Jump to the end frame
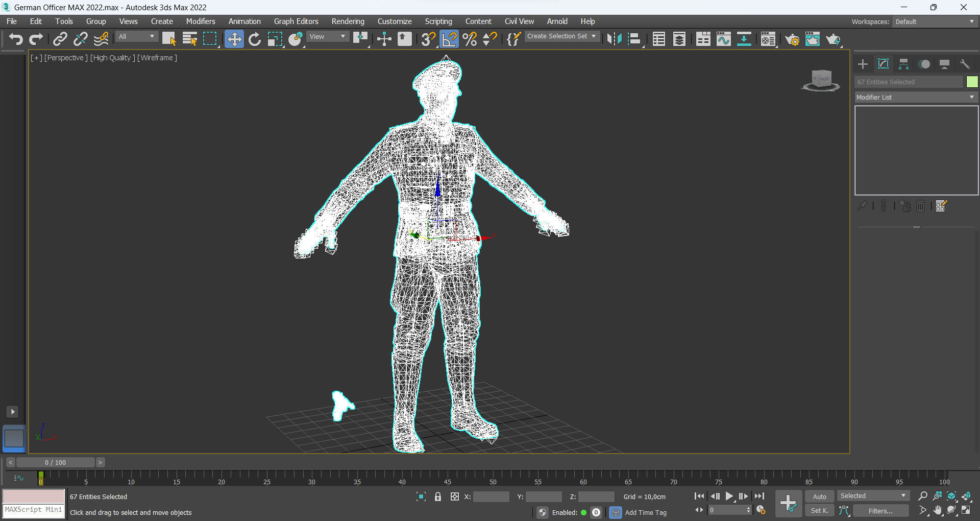This screenshot has height=521, width=980. point(759,496)
